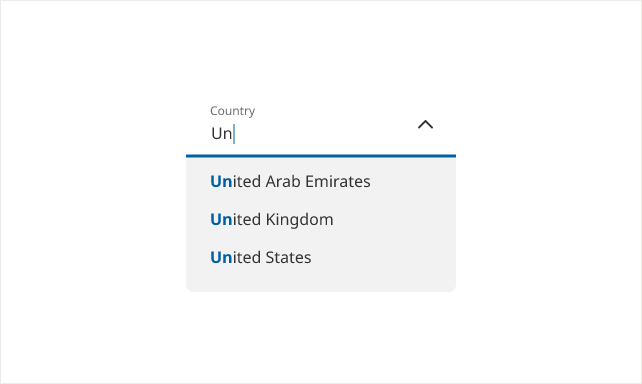This screenshot has height=384, width=642.
Task: Select United Arab Emirates from suggestions
Action: (321, 181)
